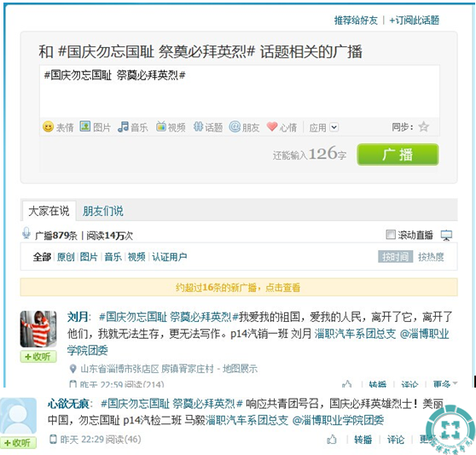Like 心欲无痕's post with thumbs-up icon
476x455 pixels.
332,439
